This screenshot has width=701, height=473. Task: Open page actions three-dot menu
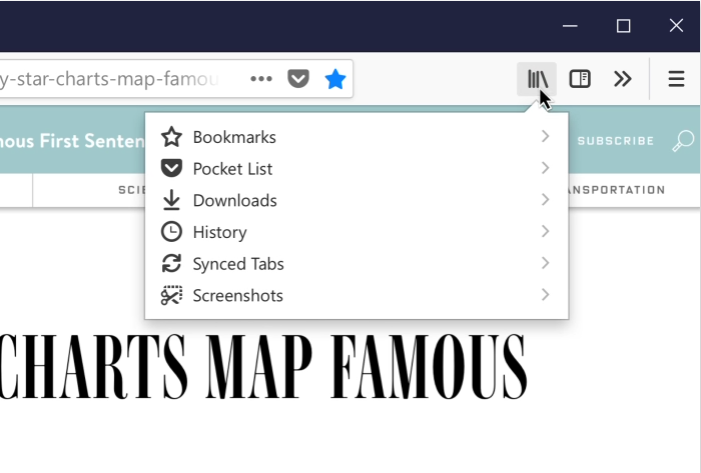point(261,79)
